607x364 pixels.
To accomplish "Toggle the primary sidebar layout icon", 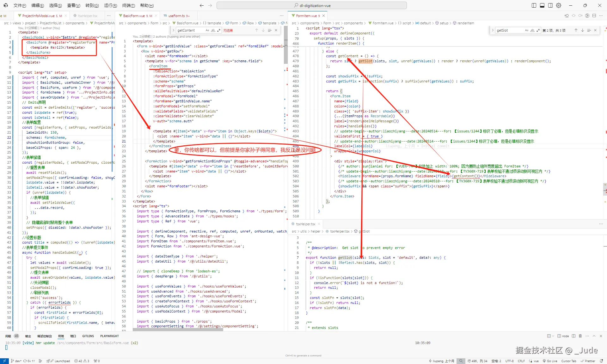I will 534,5.
